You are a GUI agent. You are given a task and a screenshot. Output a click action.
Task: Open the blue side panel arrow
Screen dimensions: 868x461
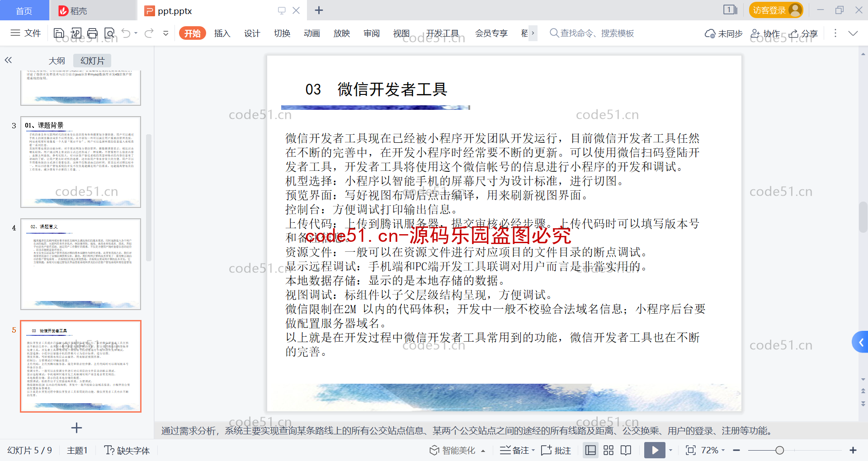861,342
